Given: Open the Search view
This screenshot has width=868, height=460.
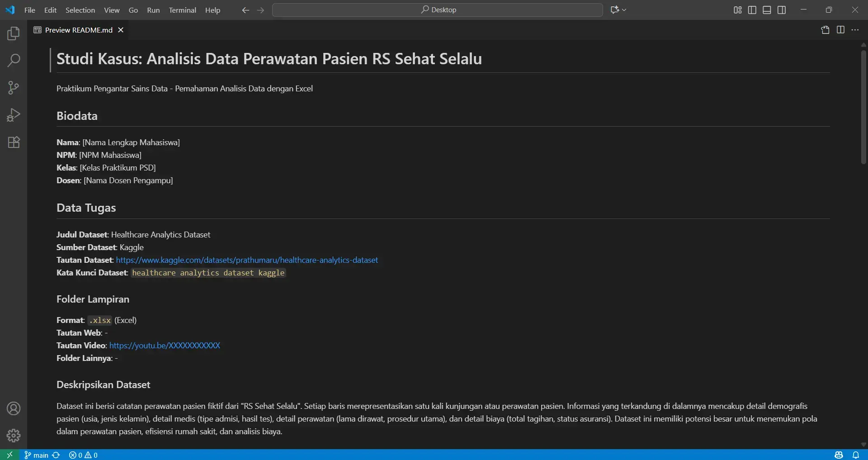Looking at the screenshot, I should (x=13, y=60).
